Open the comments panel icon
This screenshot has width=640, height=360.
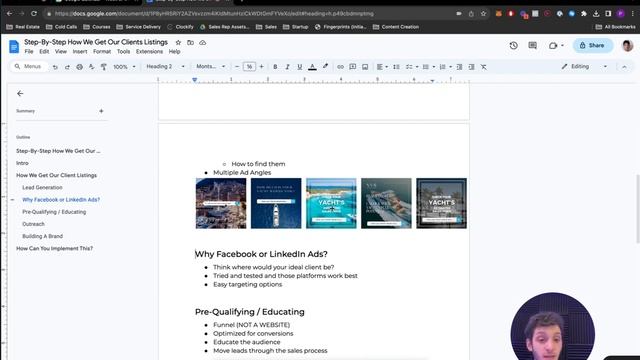tap(533, 46)
